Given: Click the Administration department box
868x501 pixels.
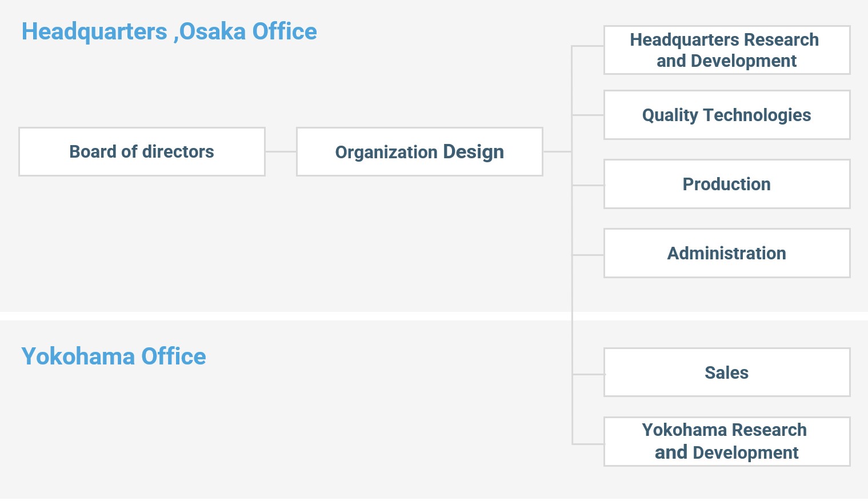Looking at the screenshot, I should click(x=726, y=253).
